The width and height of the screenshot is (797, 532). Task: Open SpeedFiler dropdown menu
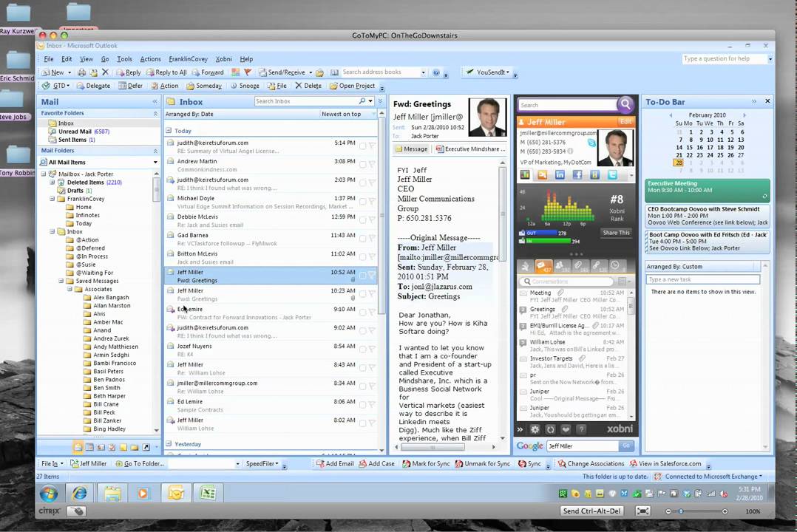point(262,463)
